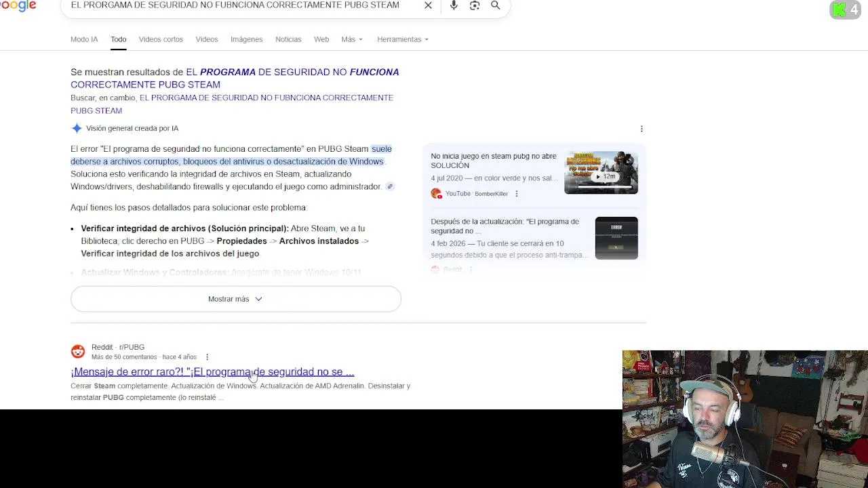Open the green extension badge icon
This screenshot has height=488, width=868.
pos(846,9)
